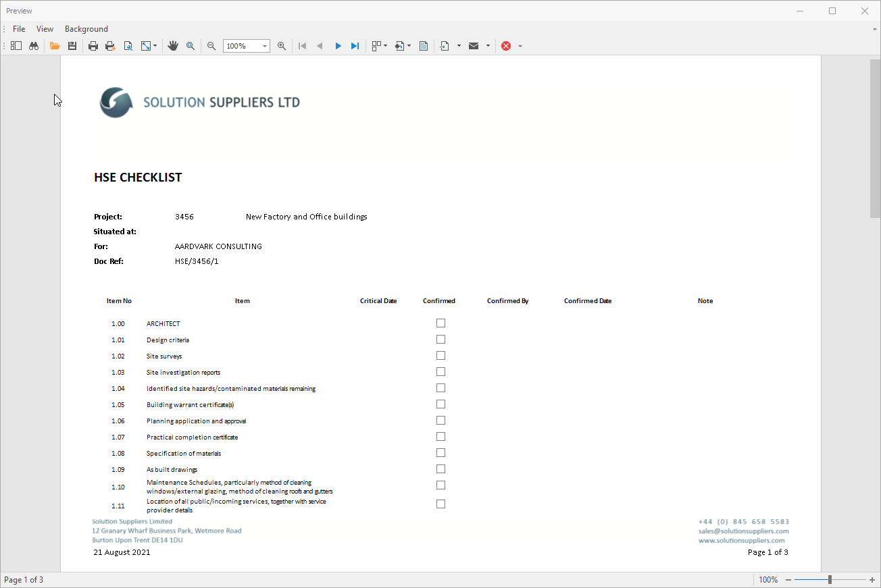Open Page Setup icon
Screen dimensions: 881x588
[128, 46]
